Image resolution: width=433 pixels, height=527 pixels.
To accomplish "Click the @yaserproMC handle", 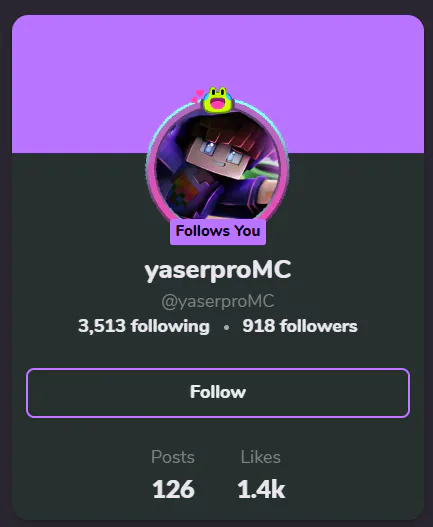I will point(218,301).
